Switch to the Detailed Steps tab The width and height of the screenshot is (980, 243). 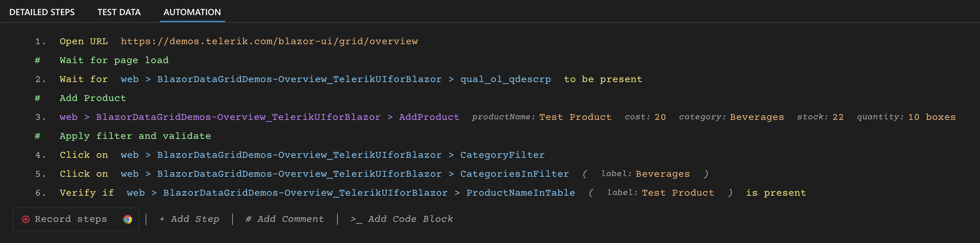pyautogui.click(x=42, y=12)
